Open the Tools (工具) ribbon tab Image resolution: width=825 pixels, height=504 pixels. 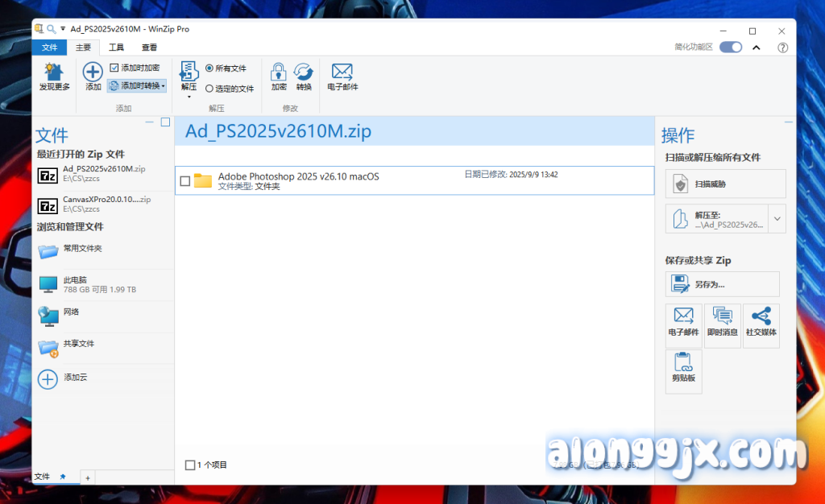click(117, 48)
